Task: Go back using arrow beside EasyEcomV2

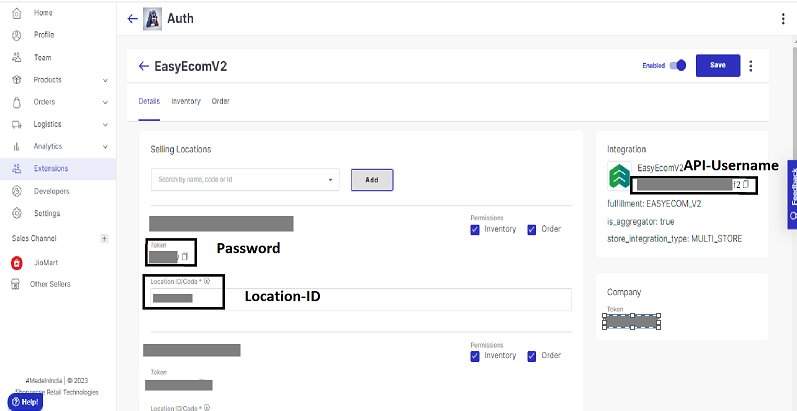Action: click(x=144, y=66)
